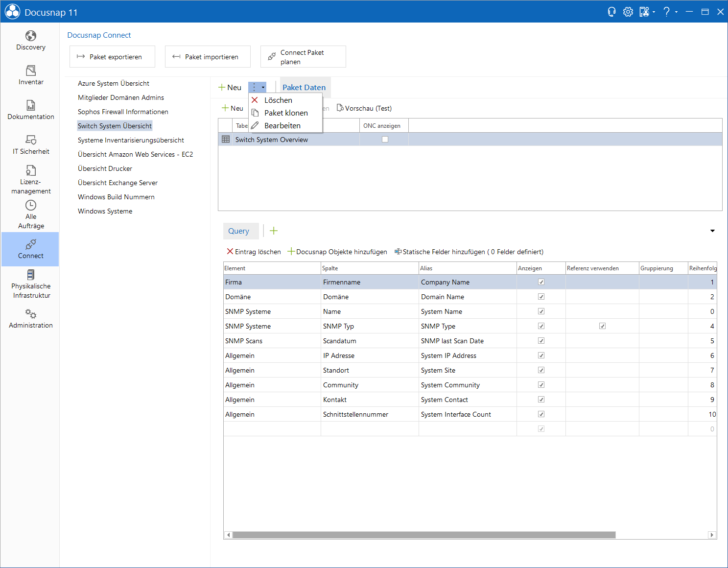This screenshot has height=568, width=728.
Task: Toggle the three-dots package options dropdown
Action: (x=258, y=87)
